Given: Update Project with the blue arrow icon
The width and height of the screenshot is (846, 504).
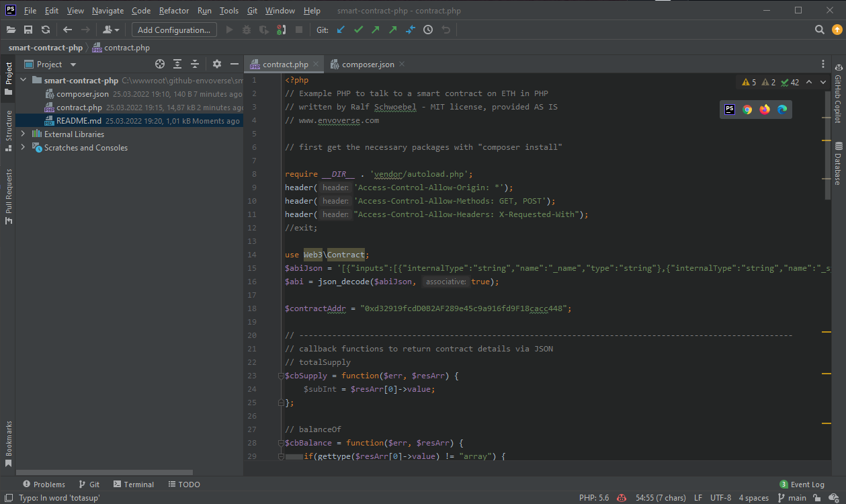Looking at the screenshot, I should point(341,30).
